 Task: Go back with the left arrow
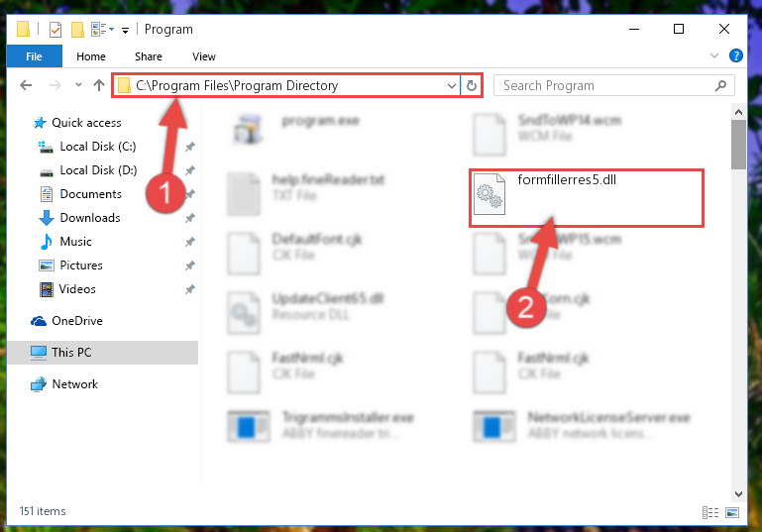tap(26, 86)
